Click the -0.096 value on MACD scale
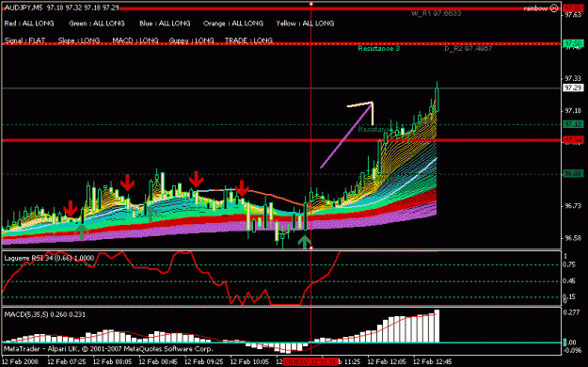The width and height of the screenshot is (588, 367). click(571, 350)
